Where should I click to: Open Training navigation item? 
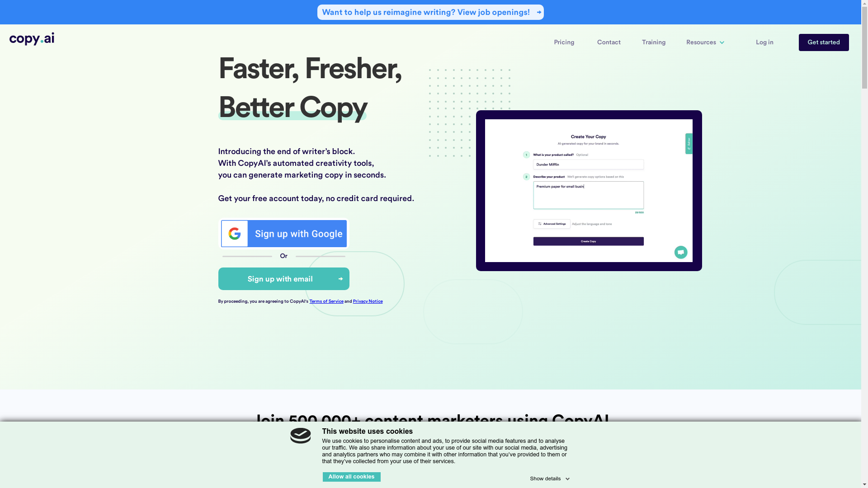tap(653, 42)
